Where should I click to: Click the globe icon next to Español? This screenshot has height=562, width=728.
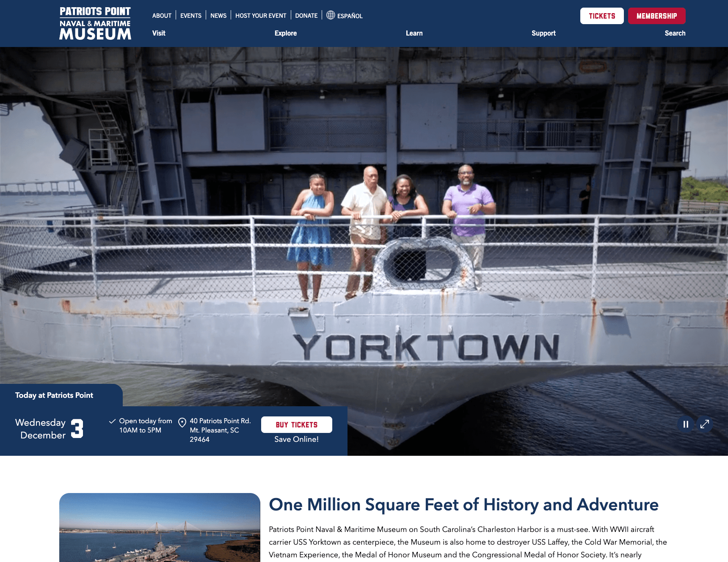pos(330,16)
